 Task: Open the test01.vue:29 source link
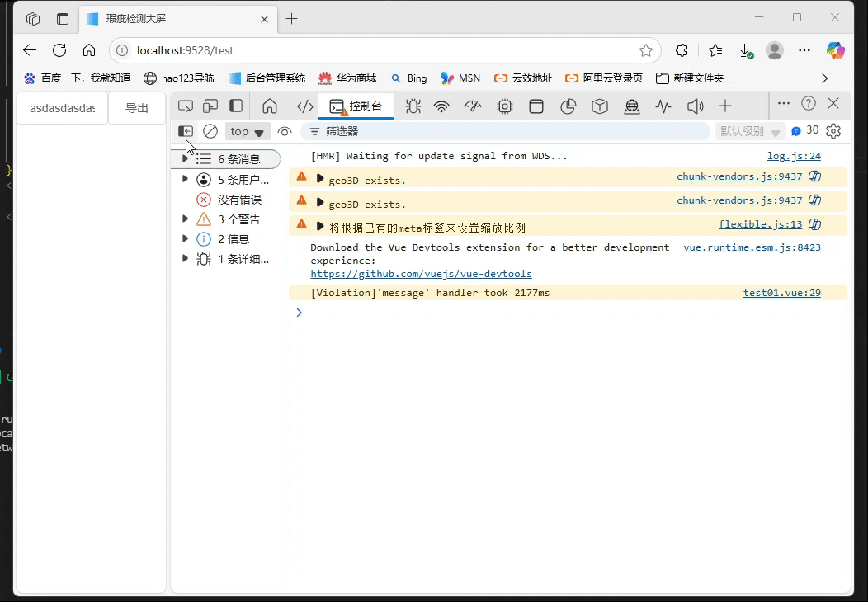tap(781, 293)
